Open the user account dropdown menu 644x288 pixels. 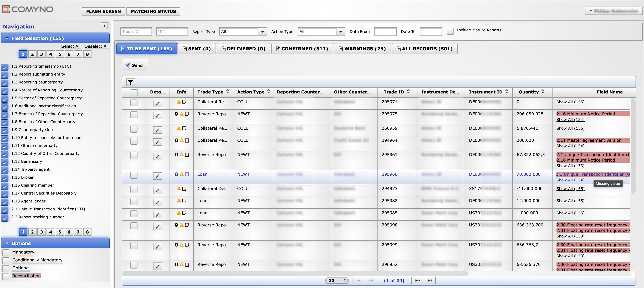613,11
